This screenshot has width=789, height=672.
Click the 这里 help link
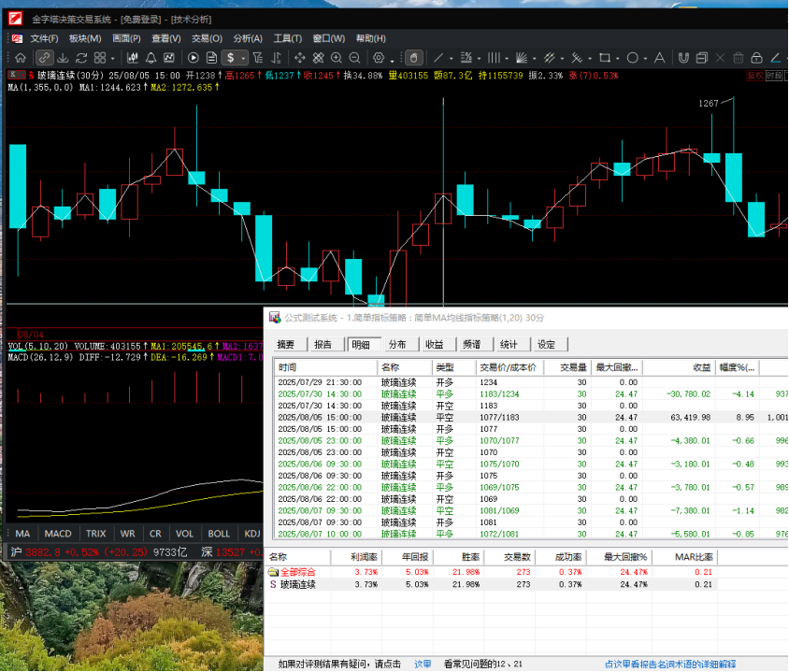[x=423, y=664]
